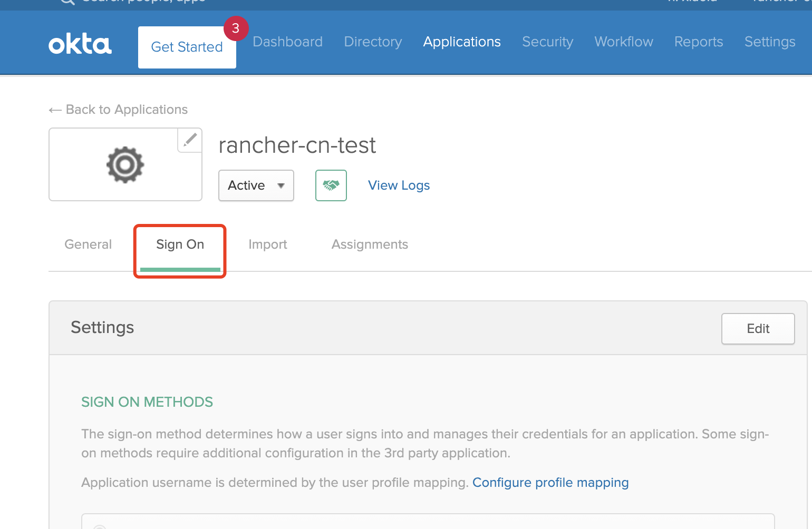Switch to the General tab
Viewport: 812px width, 529px height.
tap(88, 244)
